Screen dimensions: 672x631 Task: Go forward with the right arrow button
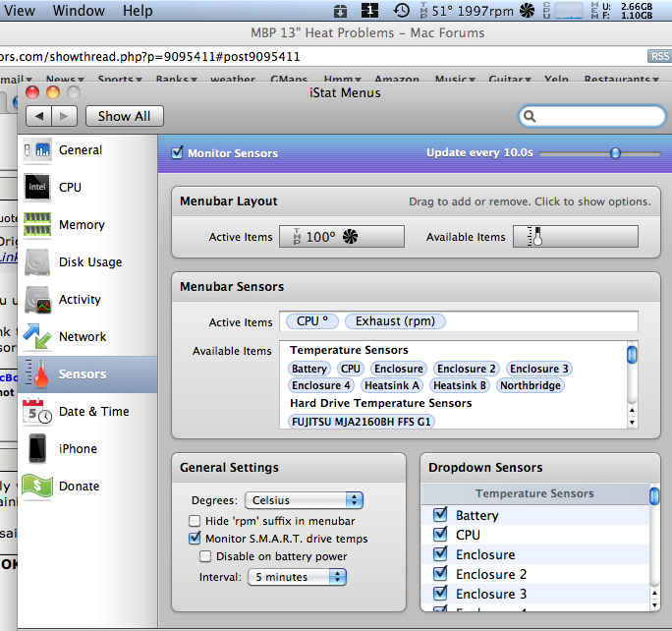(x=64, y=116)
